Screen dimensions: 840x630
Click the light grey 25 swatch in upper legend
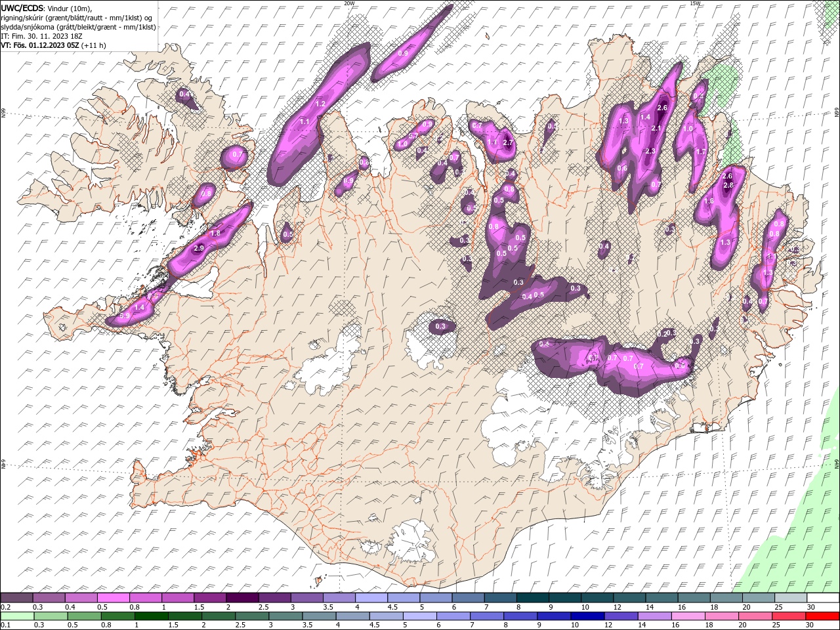[x=790, y=597]
